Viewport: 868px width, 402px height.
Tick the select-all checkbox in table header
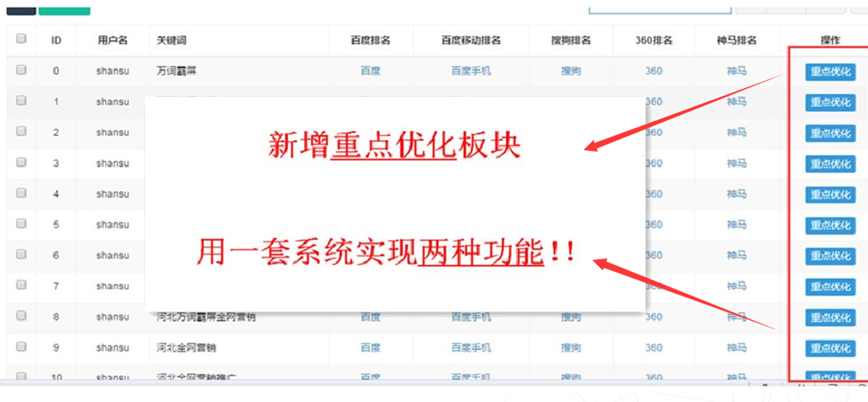coord(22,38)
